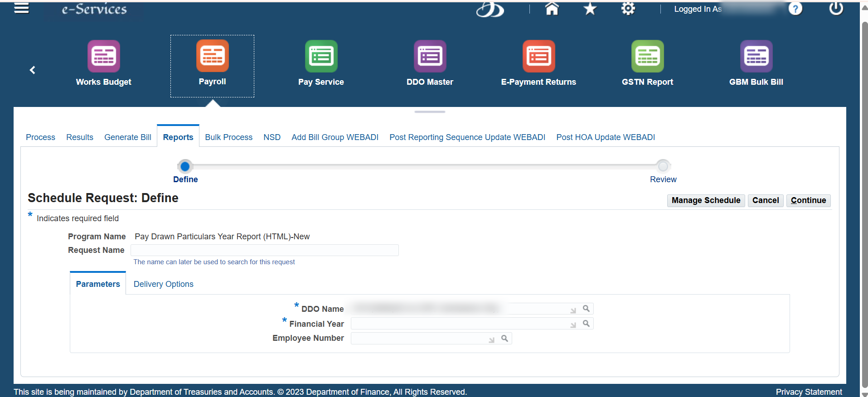Open the Payroll module icon
868x397 pixels.
tap(212, 56)
